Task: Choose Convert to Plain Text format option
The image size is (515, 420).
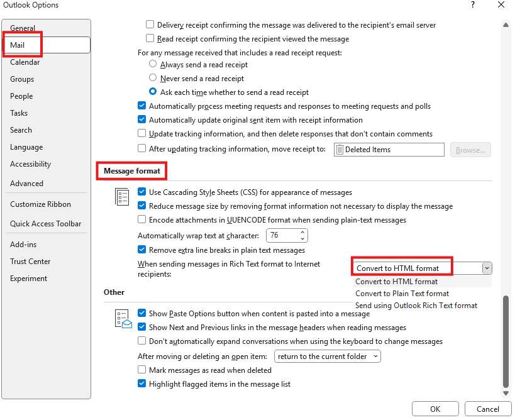Action: click(x=402, y=294)
